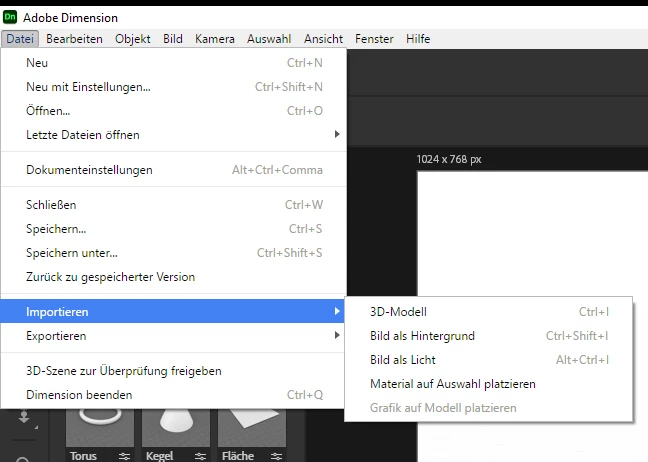Click the Adobe Dimension app icon

click(10, 17)
